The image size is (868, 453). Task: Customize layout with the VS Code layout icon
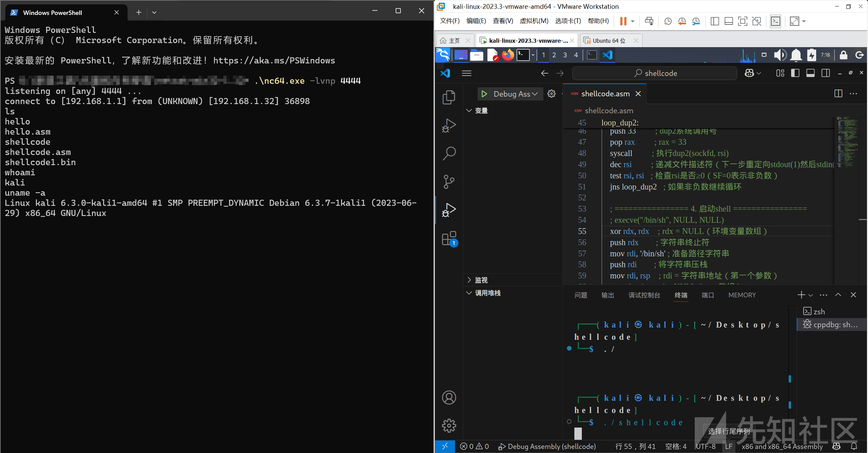[x=780, y=73]
